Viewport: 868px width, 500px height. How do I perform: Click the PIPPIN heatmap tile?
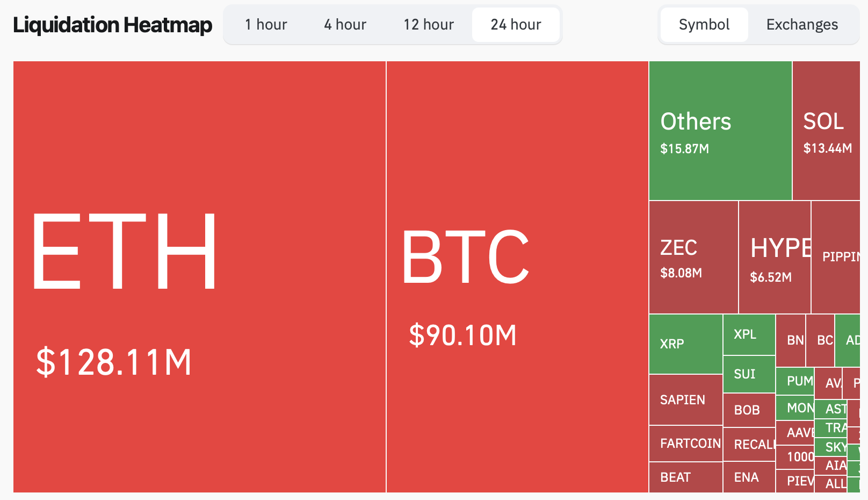click(x=836, y=258)
